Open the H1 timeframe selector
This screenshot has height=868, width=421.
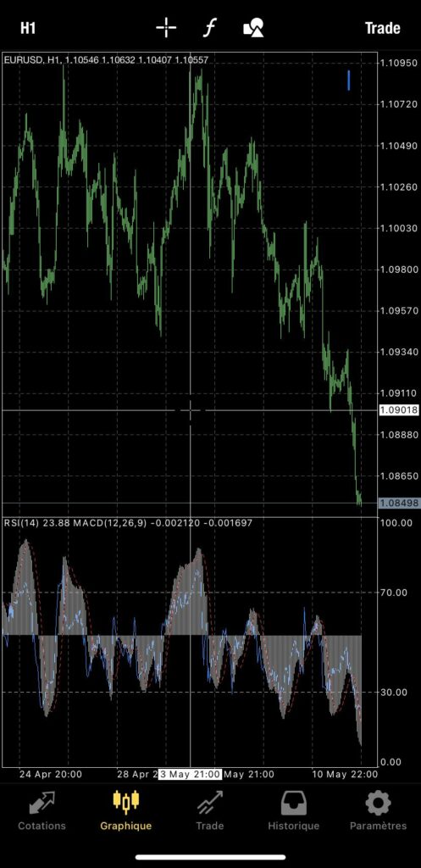(x=28, y=28)
